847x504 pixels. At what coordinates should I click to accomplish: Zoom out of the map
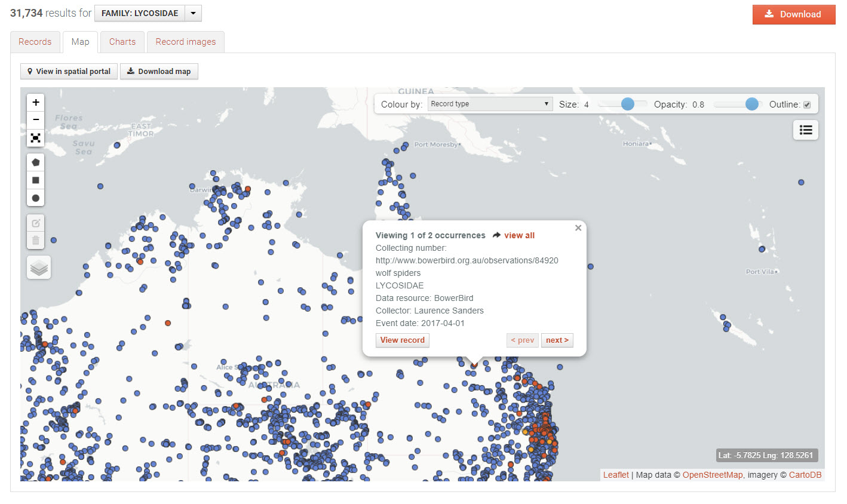pyautogui.click(x=36, y=120)
